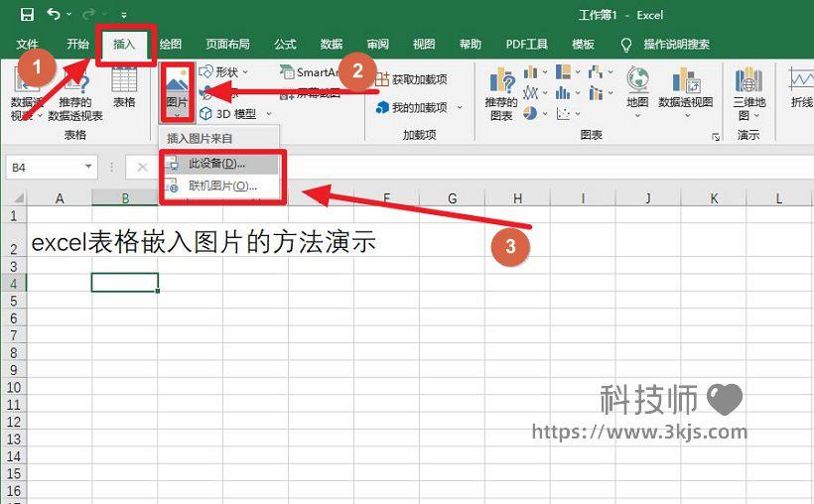Expand the pie chart dropdown arrow
Image resolution: width=814 pixels, height=504 pixels.
pyautogui.click(x=545, y=113)
